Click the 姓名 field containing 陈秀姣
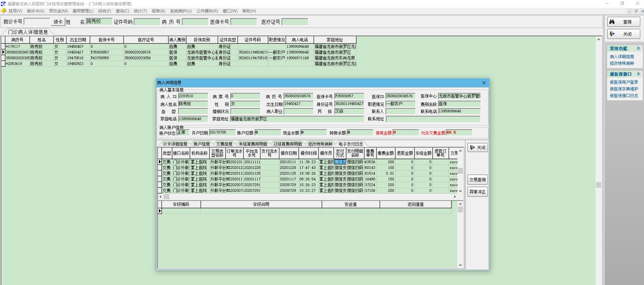Image resolution: width=644 pixels, height=285 pixels. tap(99, 22)
